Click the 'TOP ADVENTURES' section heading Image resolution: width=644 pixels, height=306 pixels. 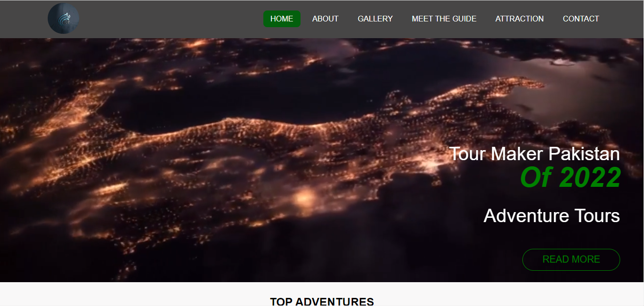click(322, 301)
